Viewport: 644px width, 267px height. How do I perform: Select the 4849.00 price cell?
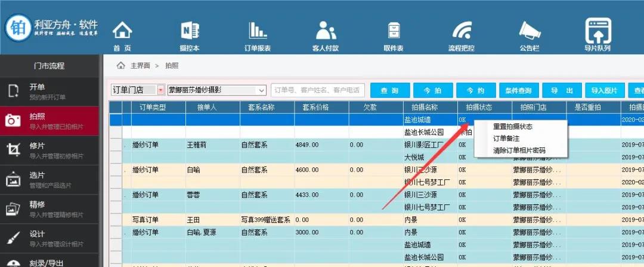click(321, 145)
